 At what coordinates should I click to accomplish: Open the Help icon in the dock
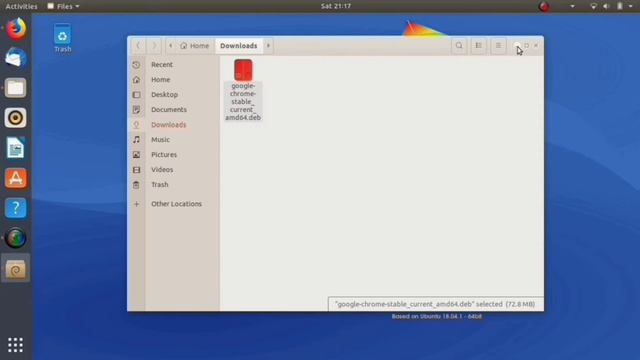click(16, 208)
